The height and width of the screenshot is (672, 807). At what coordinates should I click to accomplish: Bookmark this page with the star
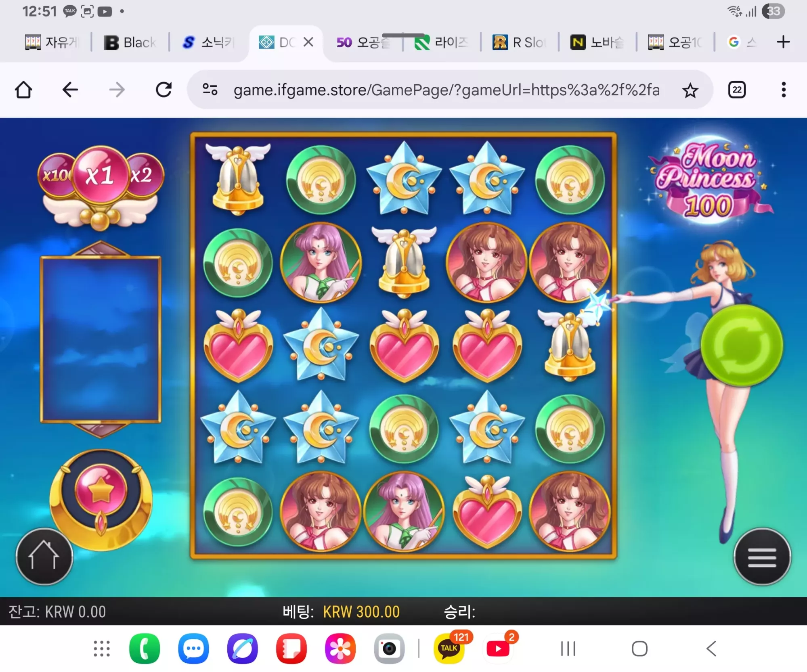(x=690, y=90)
